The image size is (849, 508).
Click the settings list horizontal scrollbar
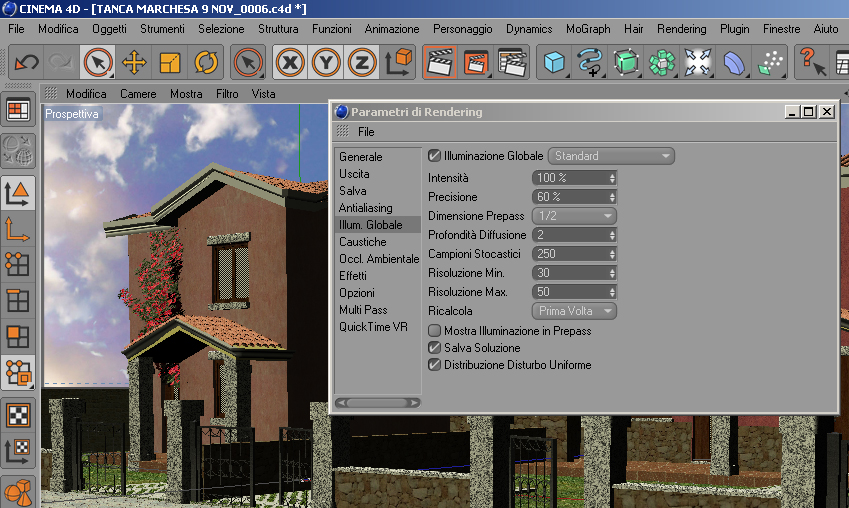[377, 403]
